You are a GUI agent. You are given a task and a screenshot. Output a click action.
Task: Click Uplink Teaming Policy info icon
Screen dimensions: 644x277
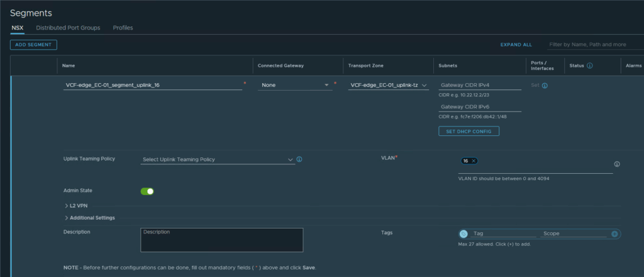pyautogui.click(x=299, y=159)
